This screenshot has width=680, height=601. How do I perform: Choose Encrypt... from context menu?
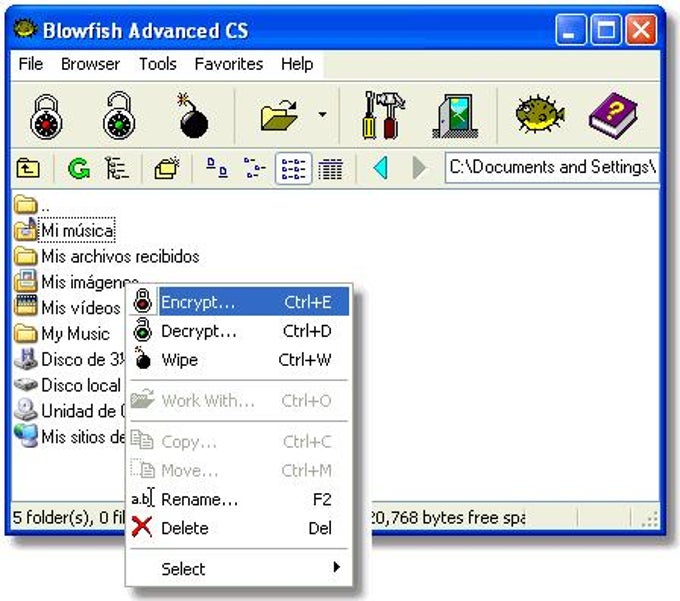click(x=239, y=301)
